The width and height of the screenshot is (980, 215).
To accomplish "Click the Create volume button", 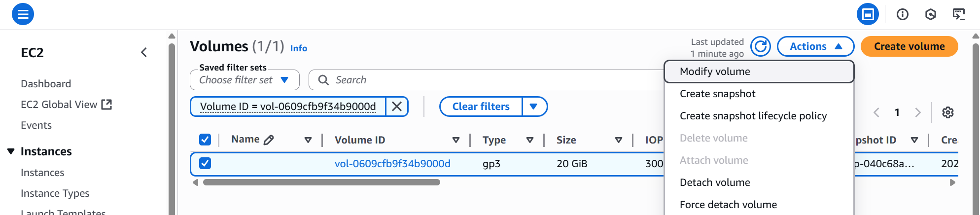I will tap(909, 46).
